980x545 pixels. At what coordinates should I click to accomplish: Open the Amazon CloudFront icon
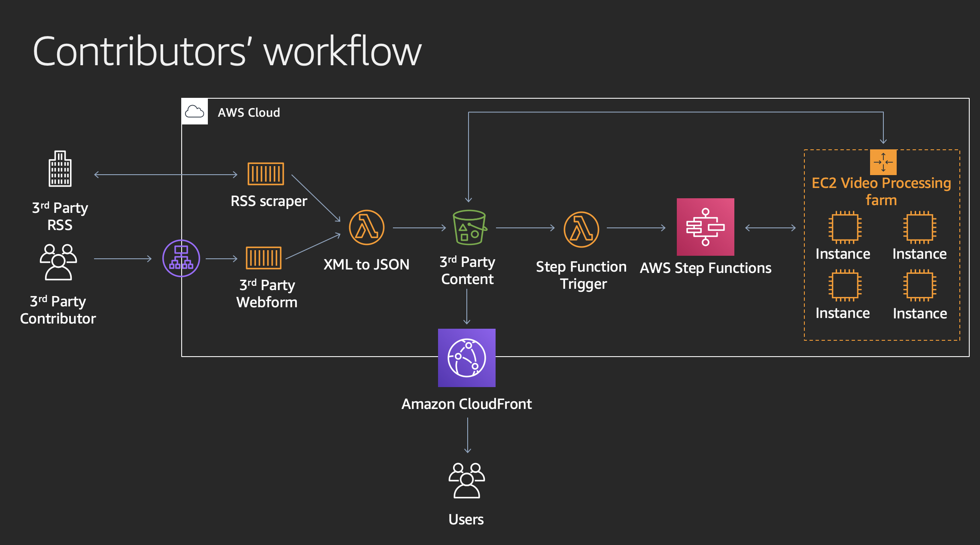point(467,357)
